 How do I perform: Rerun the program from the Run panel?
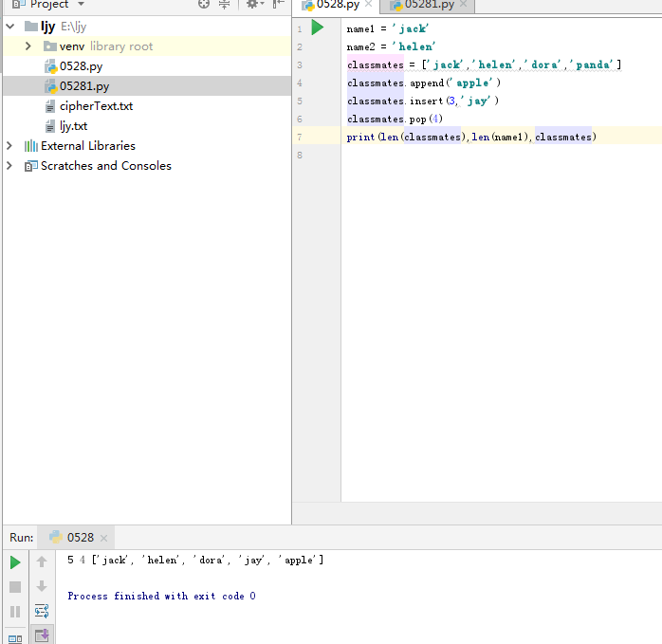coord(15,562)
